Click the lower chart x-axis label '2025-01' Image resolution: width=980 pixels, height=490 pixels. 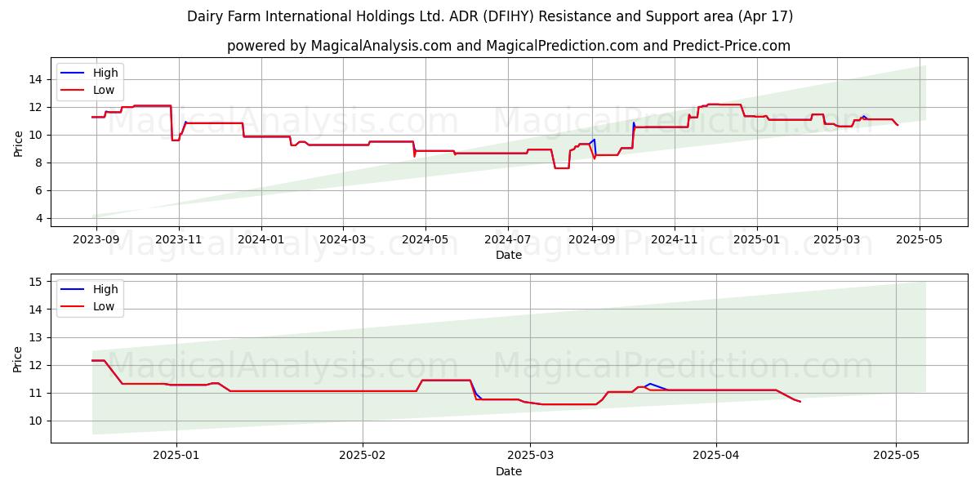tap(176, 457)
